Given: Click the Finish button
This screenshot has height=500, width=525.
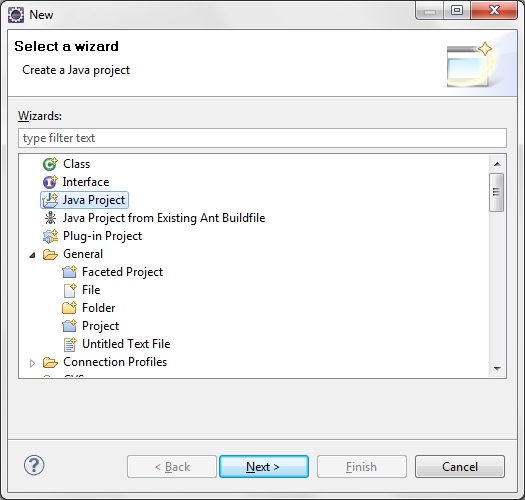Looking at the screenshot, I should (x=362, y=467).
